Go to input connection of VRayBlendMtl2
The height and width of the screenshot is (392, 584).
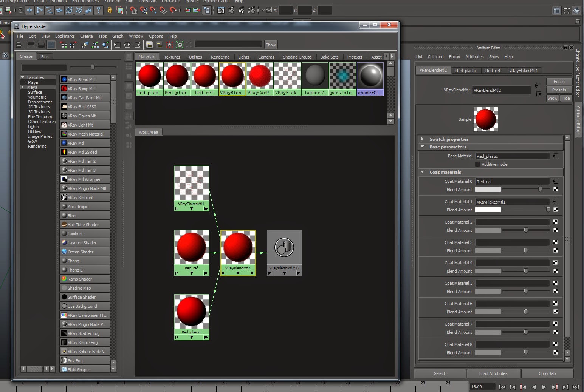(538, 86)
